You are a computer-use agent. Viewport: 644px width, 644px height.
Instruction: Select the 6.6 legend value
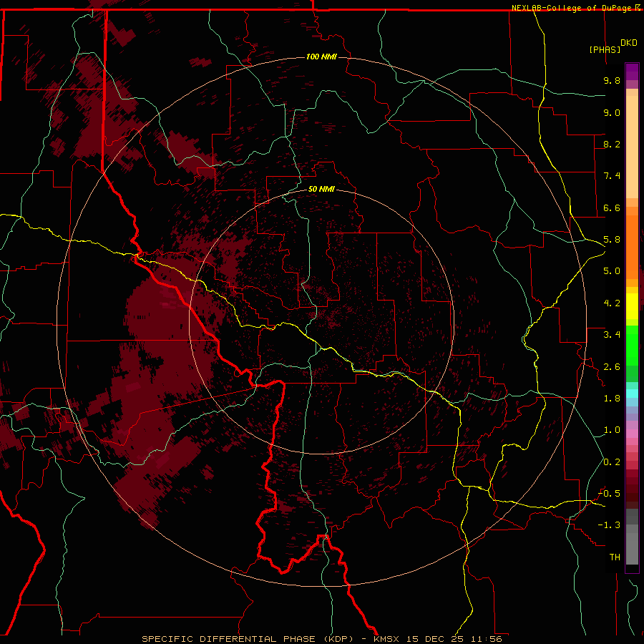612,208
